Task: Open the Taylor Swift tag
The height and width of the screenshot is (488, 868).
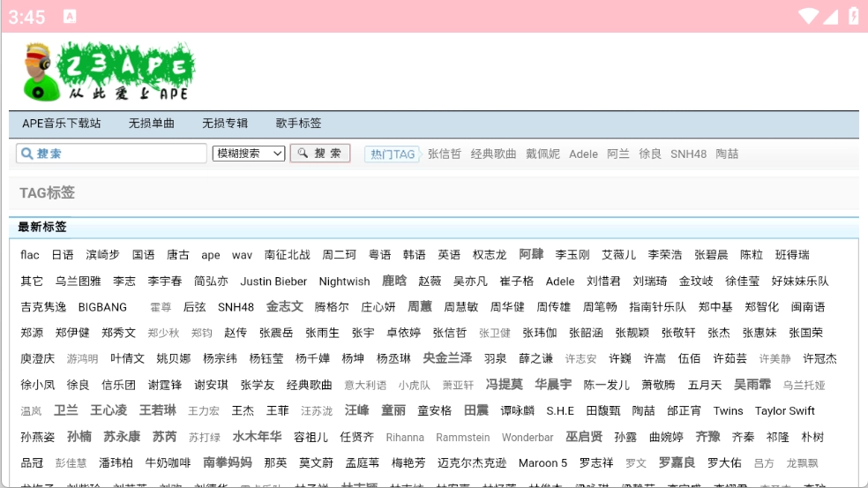Action: coord(784,411)
